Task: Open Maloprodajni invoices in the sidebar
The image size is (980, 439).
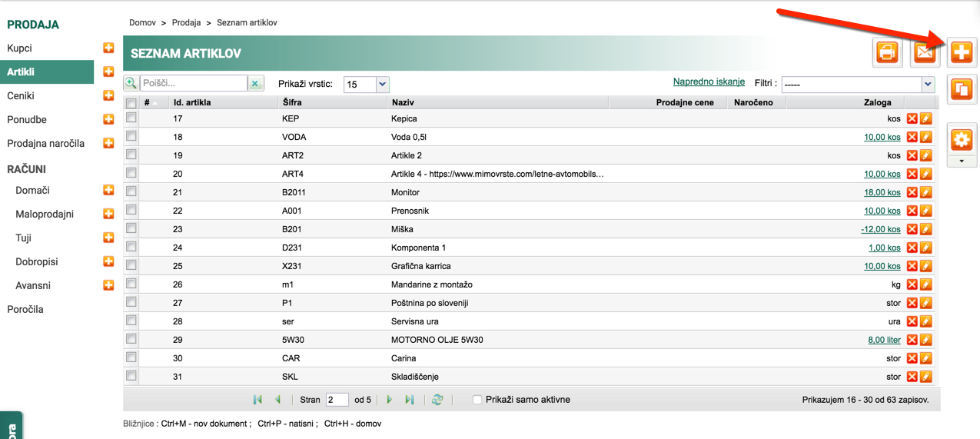Action: coord(45,214)
